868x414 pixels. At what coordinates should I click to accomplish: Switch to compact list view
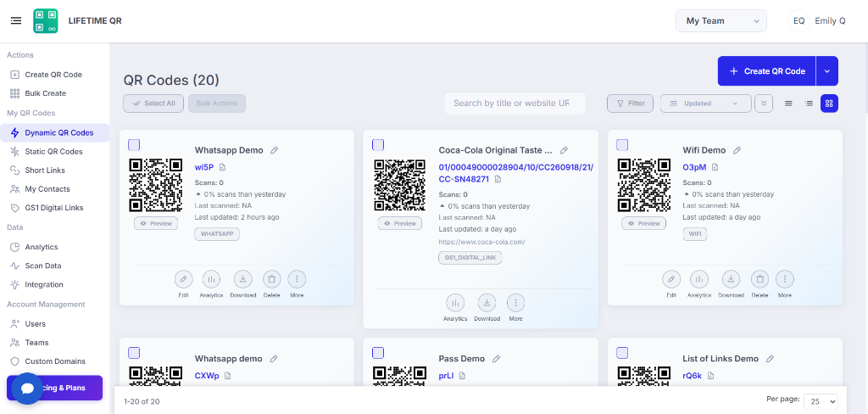pos(788,103)
